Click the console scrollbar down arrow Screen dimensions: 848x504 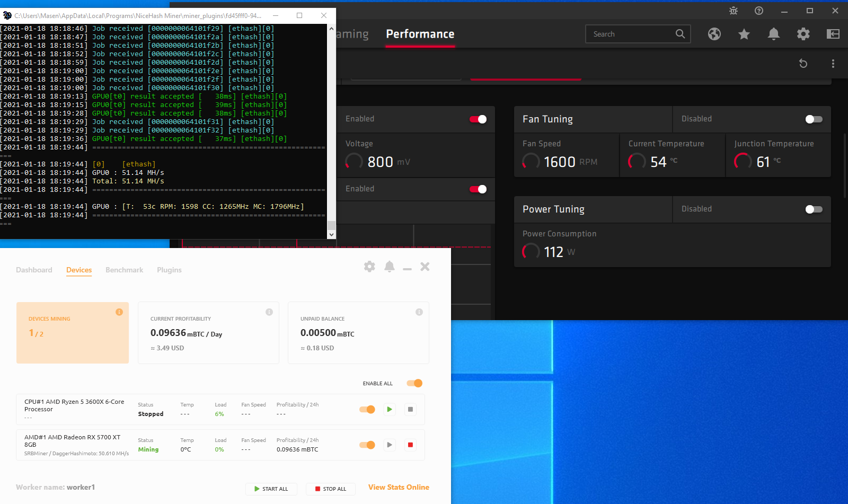tap(331, 234)
